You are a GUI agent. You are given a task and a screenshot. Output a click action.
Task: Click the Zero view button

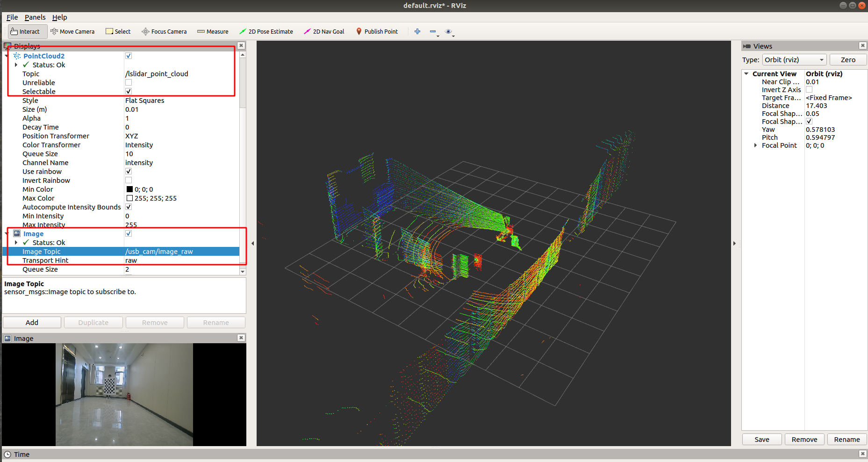pos(848,60)
